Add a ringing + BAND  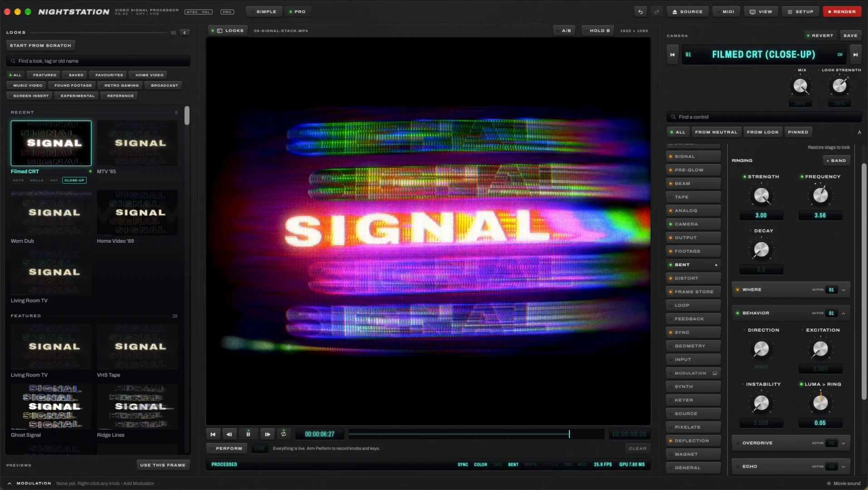point(836,161)
